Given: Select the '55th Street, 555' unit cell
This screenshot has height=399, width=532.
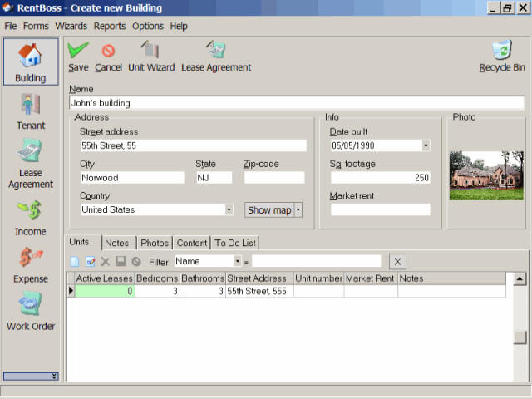Looking at the screenshot, I should (x=259, y=291).
